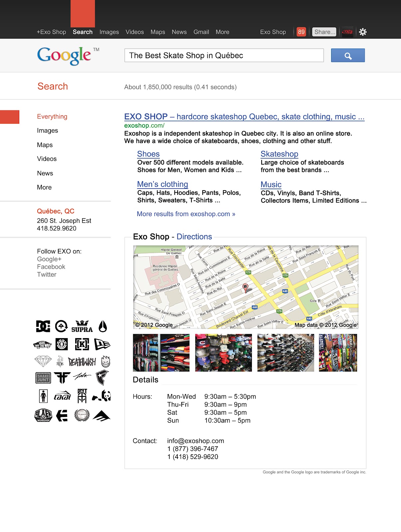The width and height of the screenshot is (401, 532).
Task: Open the settings gear in top bar
Action: click(x=363, y=32)
